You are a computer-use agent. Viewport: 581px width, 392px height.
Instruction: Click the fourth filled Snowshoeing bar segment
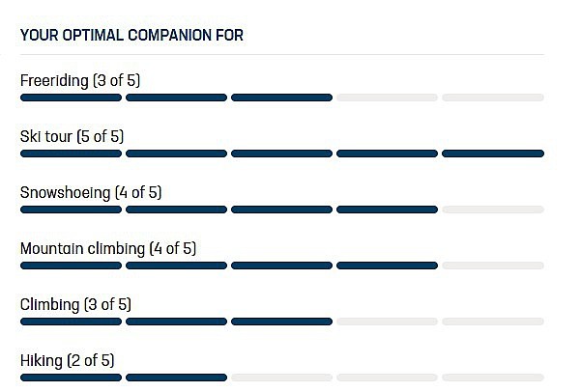pos(387,210)
